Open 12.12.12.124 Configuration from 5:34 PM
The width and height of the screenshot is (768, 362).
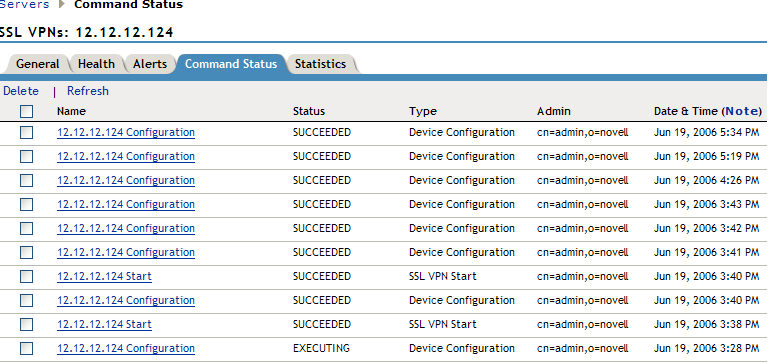[x=126, y=132]
